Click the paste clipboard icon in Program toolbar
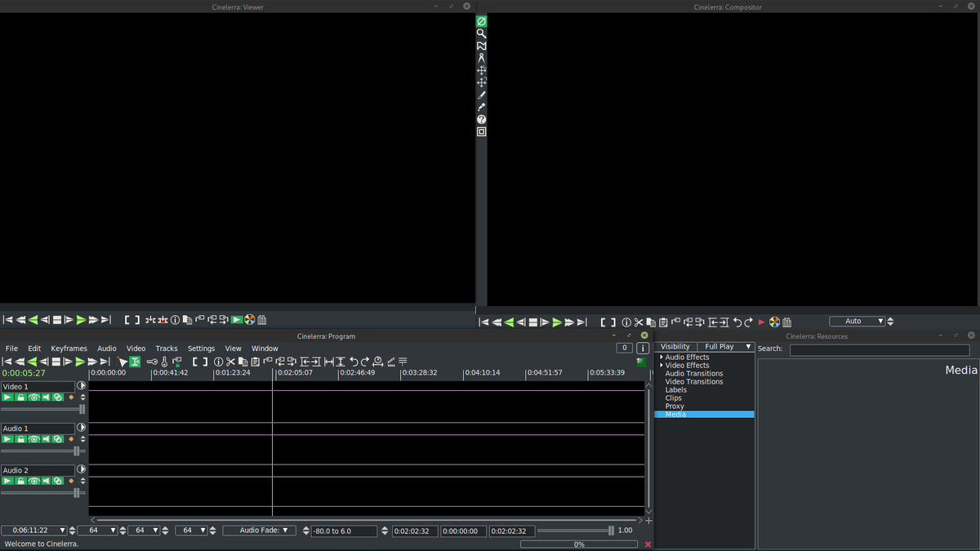This screenshot has width=980, height=551. tap(255, 362)
